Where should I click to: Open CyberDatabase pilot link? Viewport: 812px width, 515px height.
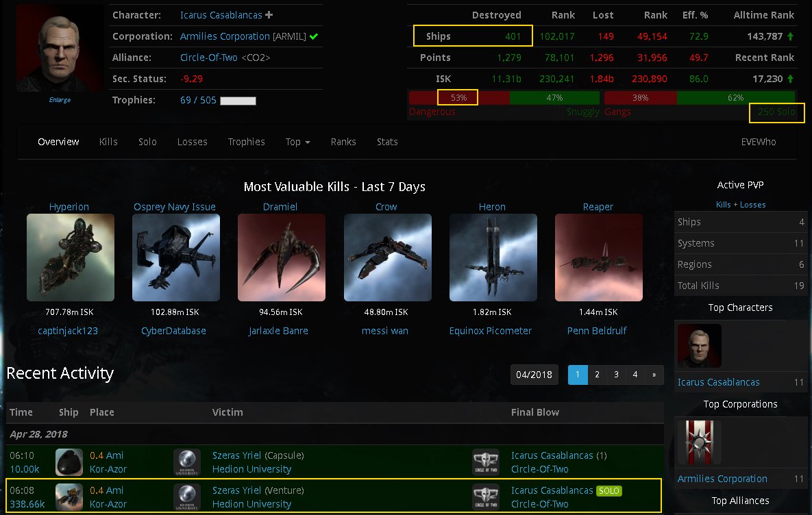coord(173,331)
